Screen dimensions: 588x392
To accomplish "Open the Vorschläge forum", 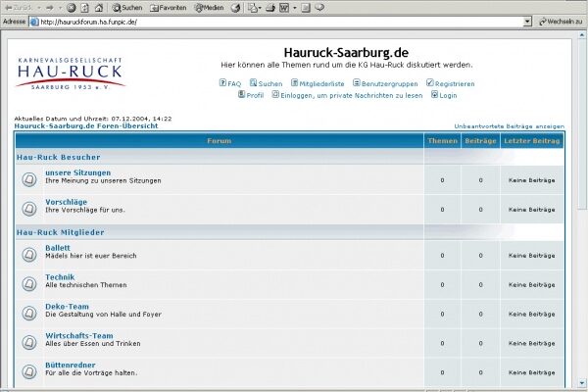I will pyautogui.click(x=66, y=202).
